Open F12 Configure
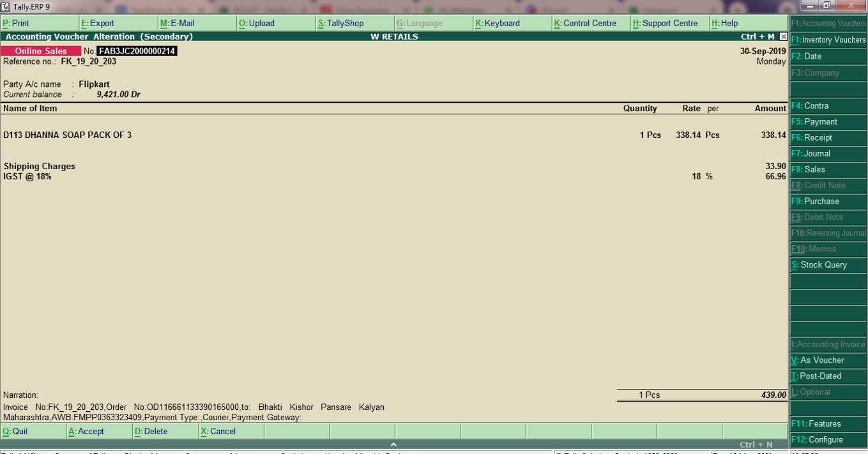Viewport: 868px width, 454px height. tap(828, 440)
